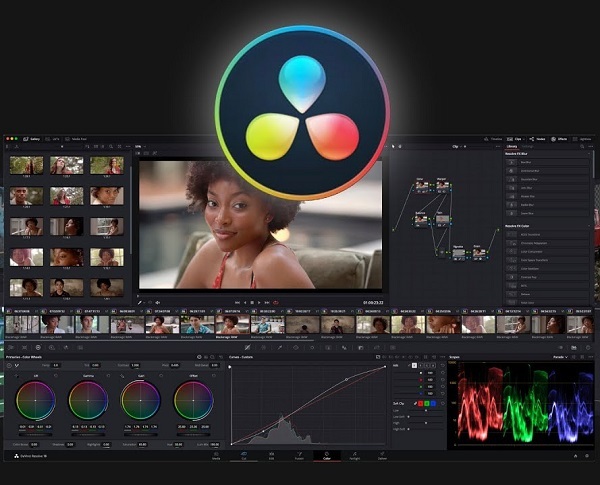The image size is (600, 485).
Task: Open the Power Window palette icon
Action: tap(296, 348)
